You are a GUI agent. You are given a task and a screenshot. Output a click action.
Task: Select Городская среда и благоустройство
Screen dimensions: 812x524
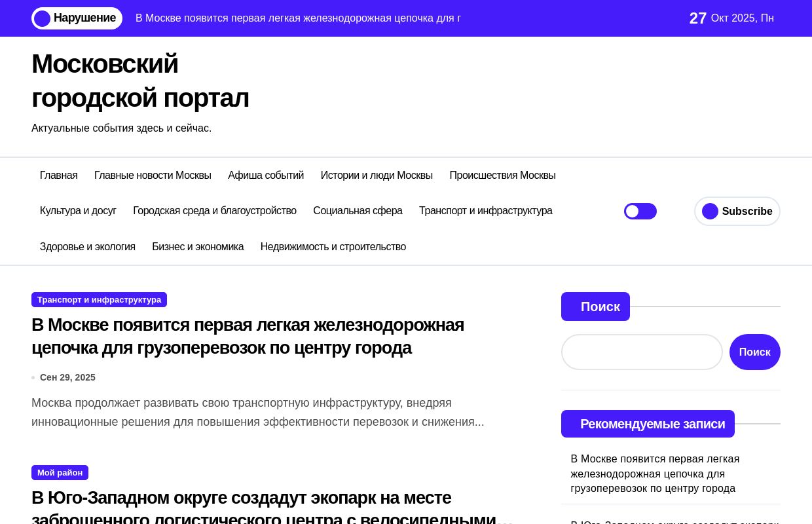pyautogui.click(x=215, y=211)
